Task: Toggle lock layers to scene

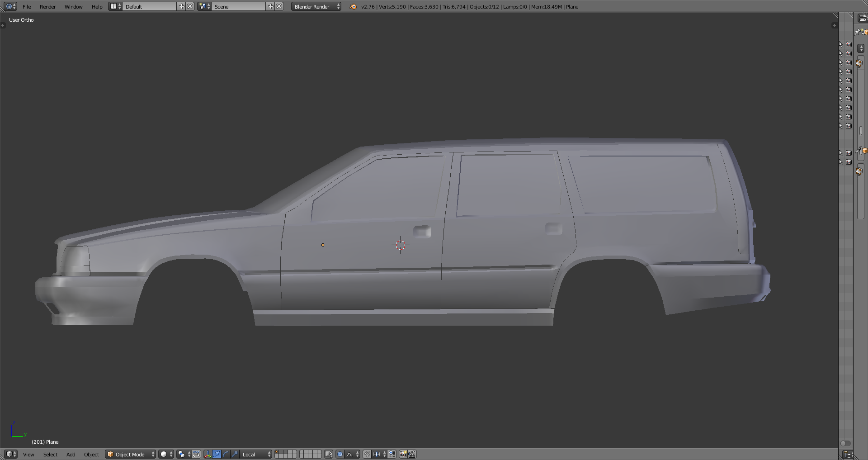Action: click(329, 454)
